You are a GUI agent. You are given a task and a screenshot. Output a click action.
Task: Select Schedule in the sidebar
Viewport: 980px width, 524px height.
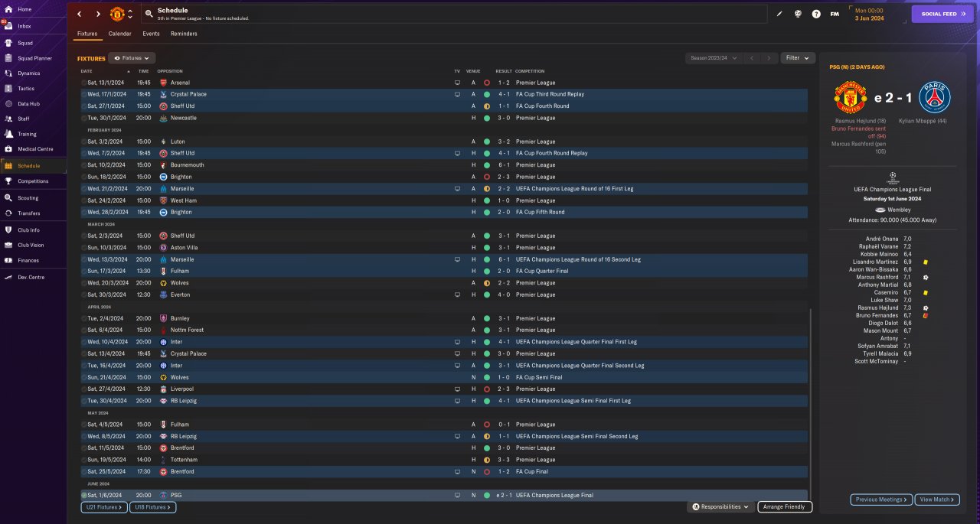[x=29, y=166]
